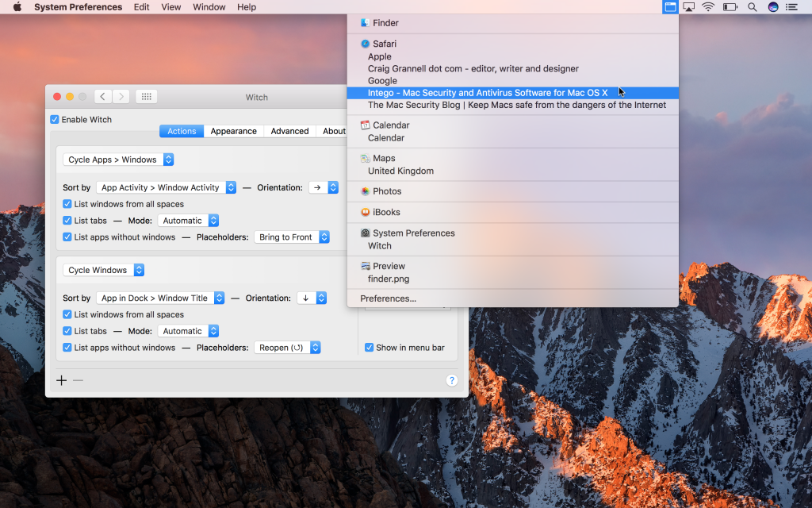The height and width of the screenshot is (508, 812).
Task: Toggle List tabs under Cycle Apps > Windows
Action: [67, 221]
